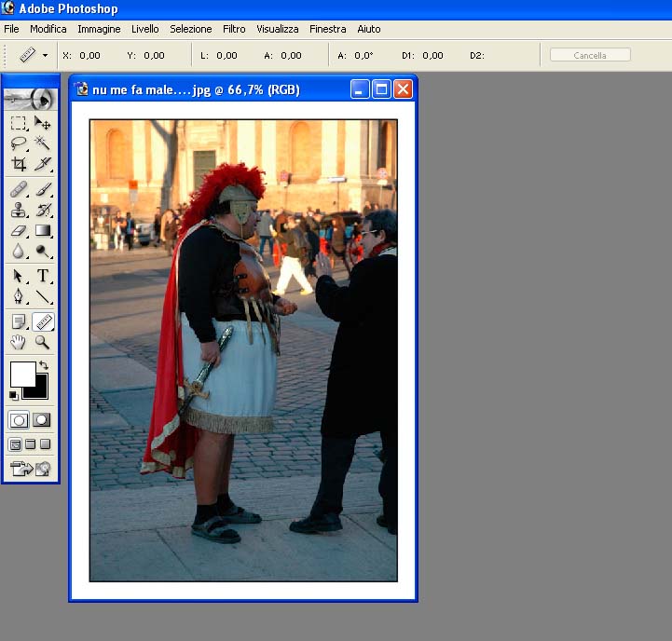Screen dimensions: 672x641
Task: Switch to Quick Mask mode
Action: [42, 420]
